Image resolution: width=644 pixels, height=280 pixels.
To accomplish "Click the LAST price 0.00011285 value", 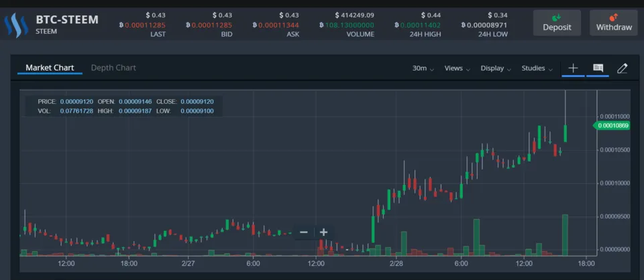I will pos(145,25).
